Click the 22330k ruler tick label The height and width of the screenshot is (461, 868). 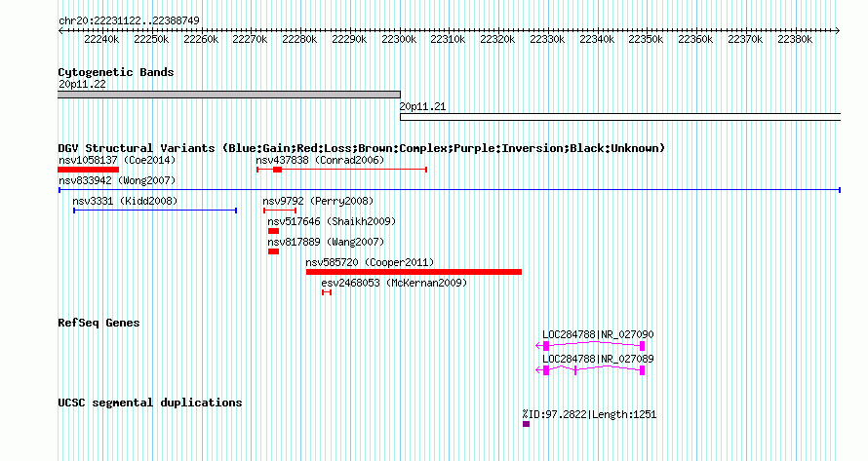[547, 39]
